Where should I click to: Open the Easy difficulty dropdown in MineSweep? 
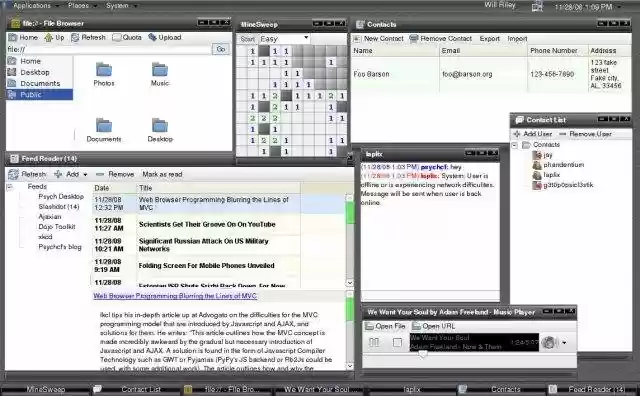(x=284, y=39)
